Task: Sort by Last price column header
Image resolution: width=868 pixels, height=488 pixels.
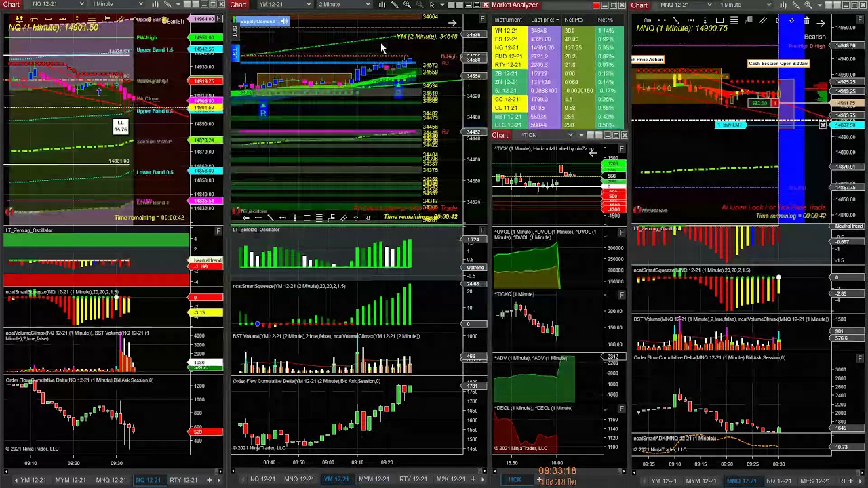Action: pyautogui.click(x=544, y=20)
